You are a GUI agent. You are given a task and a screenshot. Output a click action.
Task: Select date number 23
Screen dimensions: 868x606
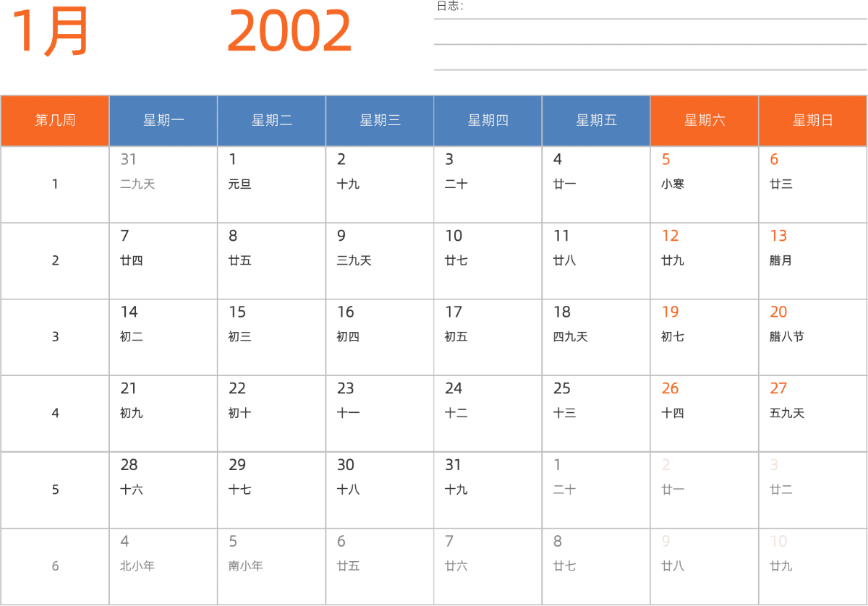click(x=345, y=389)
